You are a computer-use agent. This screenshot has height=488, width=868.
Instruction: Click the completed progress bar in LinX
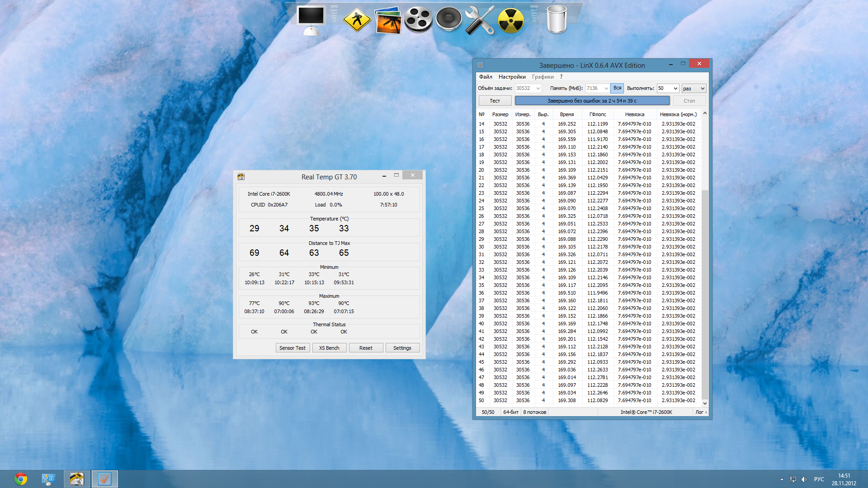coord(592,101)
